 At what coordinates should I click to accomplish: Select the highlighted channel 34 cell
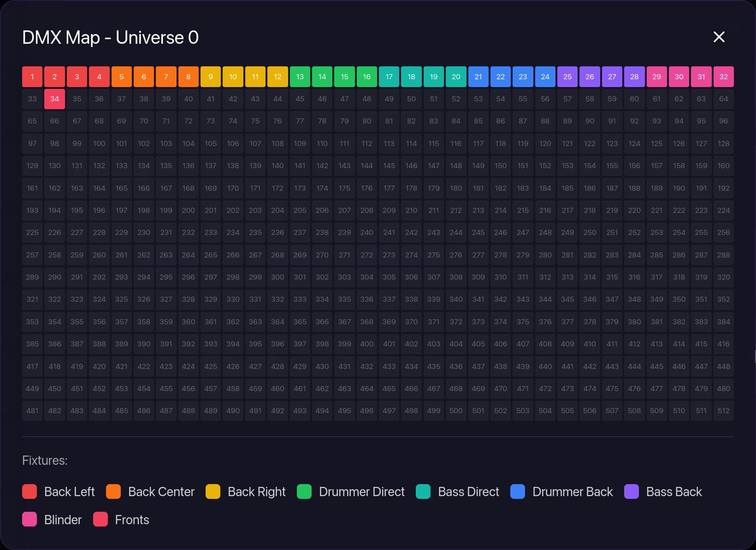[54, 99]
